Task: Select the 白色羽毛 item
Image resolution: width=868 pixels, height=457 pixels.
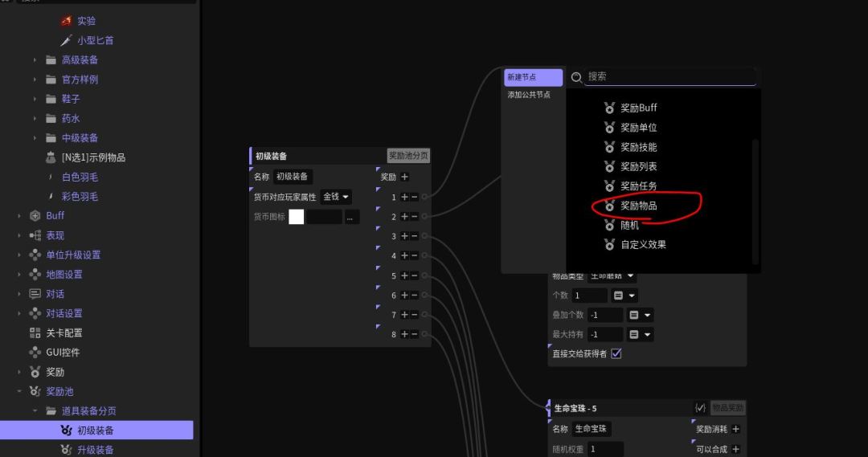Action: (x=80, y=177)
